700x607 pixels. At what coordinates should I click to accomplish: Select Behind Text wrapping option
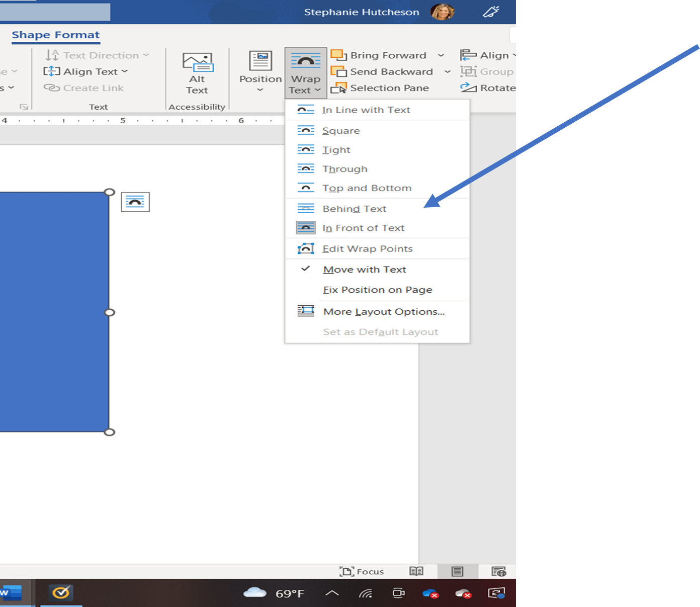[x=354, y=208]
